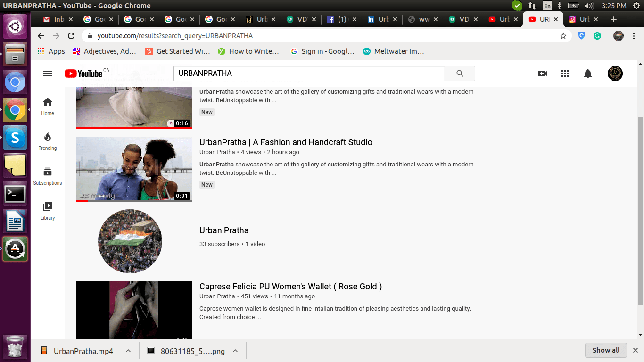Open the Trash in the dock
The height and width of the screenshot is (362, 644).
pyautogui.click(x=15, y=347)
